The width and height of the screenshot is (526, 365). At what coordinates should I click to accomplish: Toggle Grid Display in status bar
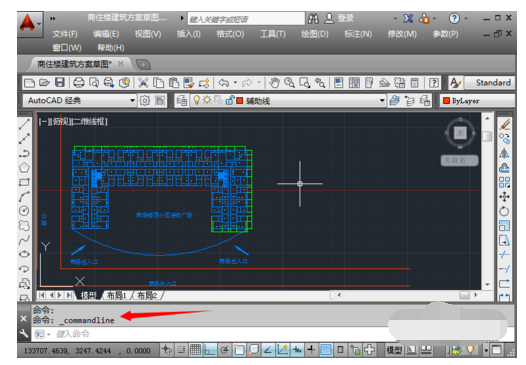(195, 350)
